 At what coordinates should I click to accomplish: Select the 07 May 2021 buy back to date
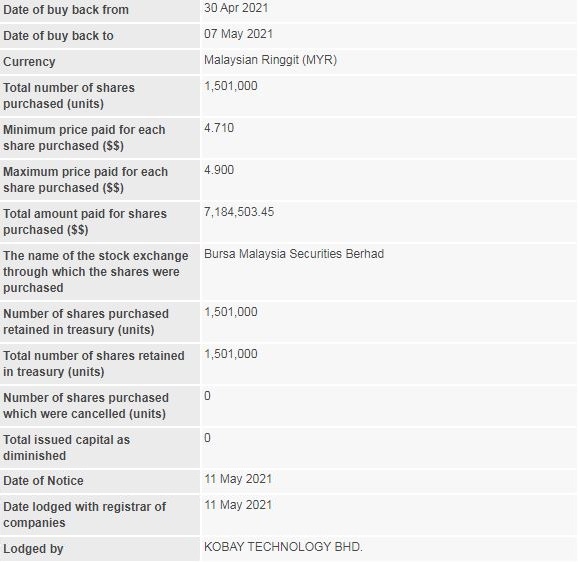tap(238, 34)
